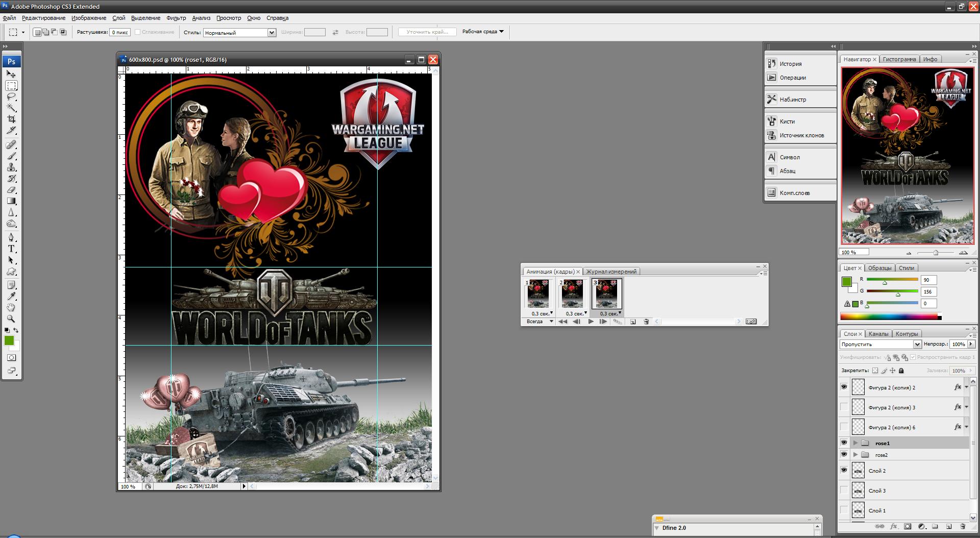
Task: Expand the rose2 layer group
Action: pyautogui.click(x=855, y=454)
